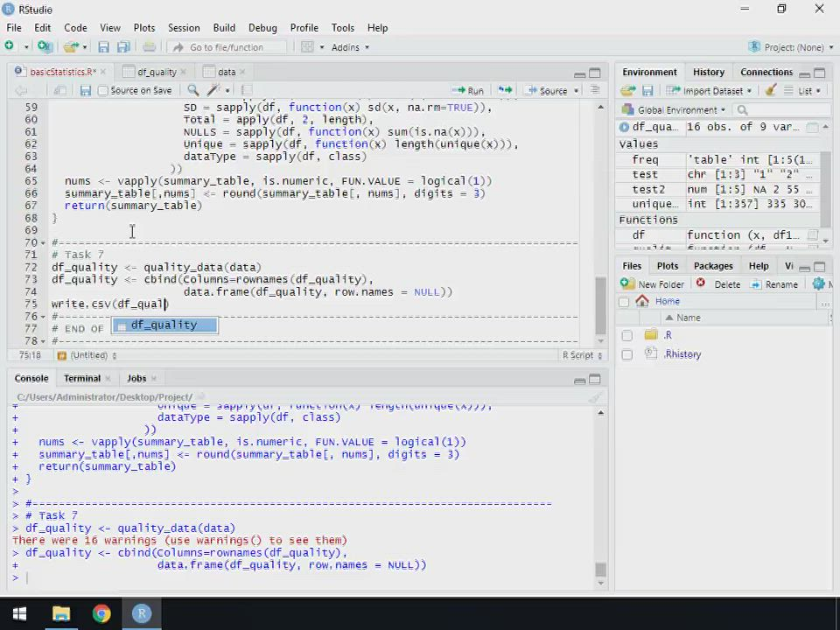This screenshot has height=630, width=840.
Task: Open the Global Environment dropdown
Action: point(682,109)
